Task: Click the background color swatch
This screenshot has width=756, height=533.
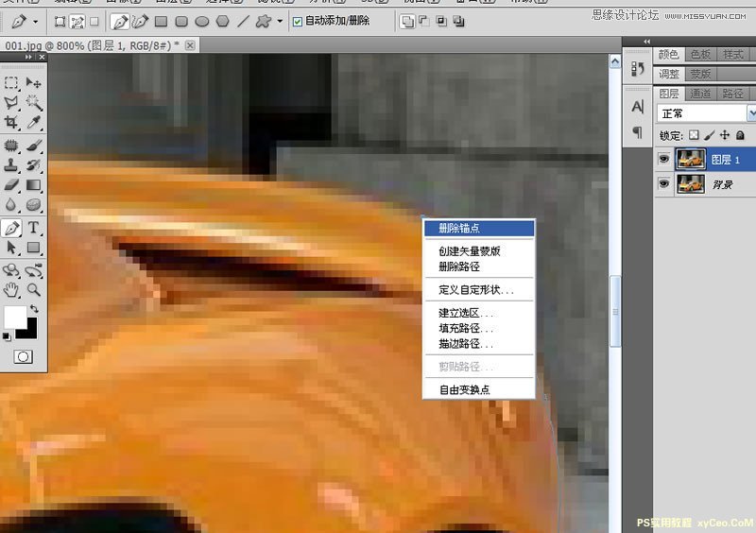Action: 31,332
